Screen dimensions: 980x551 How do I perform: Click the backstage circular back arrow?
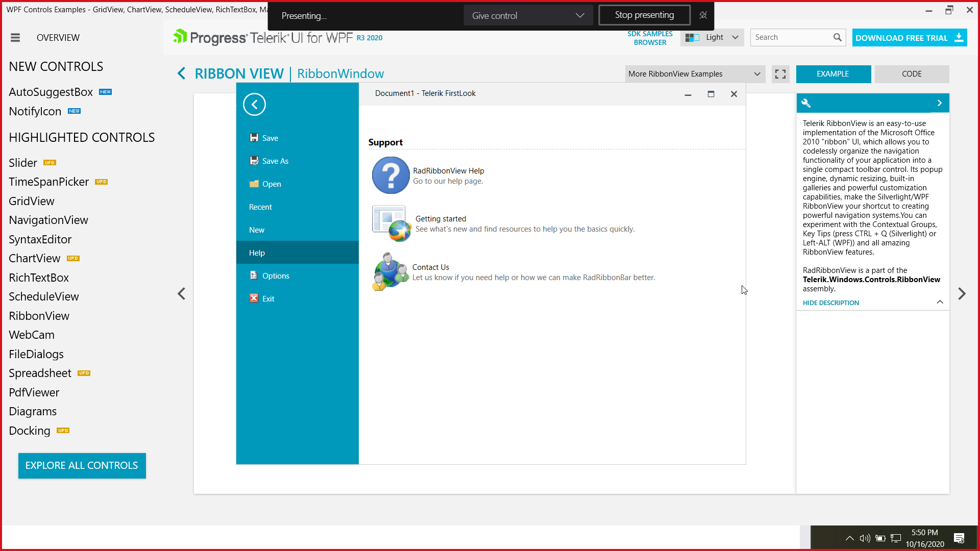click(x=254, y=105)
